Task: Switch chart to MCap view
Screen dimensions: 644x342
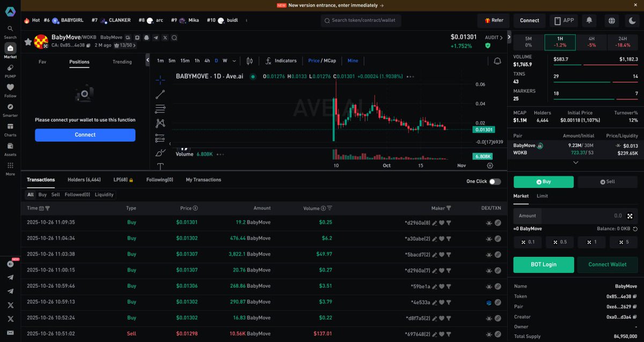Action: pos(330,61)
